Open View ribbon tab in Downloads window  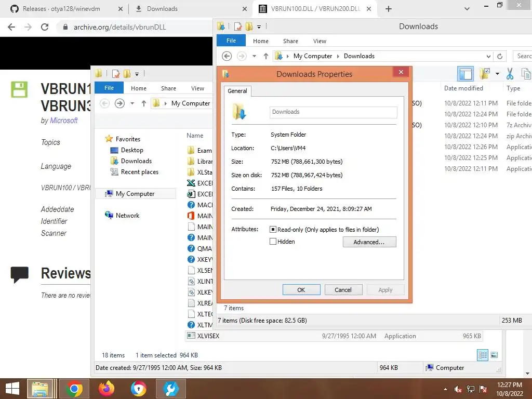[x=320, y=41]
